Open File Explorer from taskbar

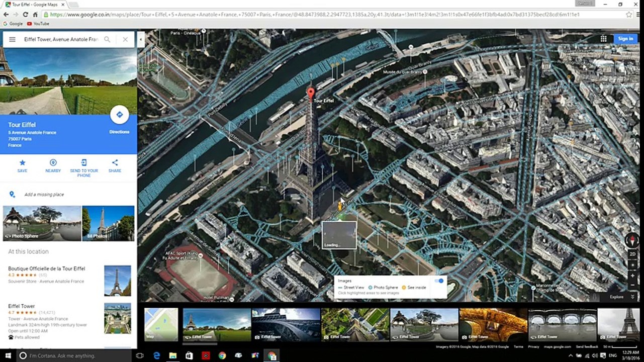click(x=173, y=355)
